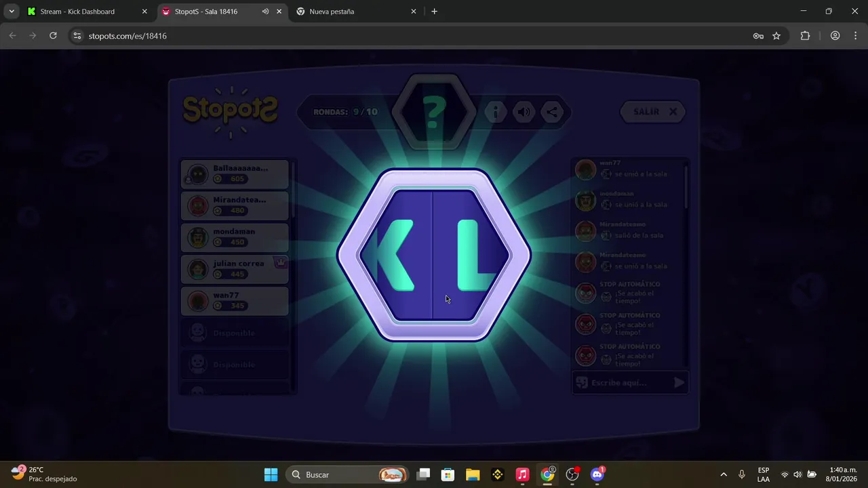Open a new browser tab
868x488 pixels.
click(x=435, y=12)
